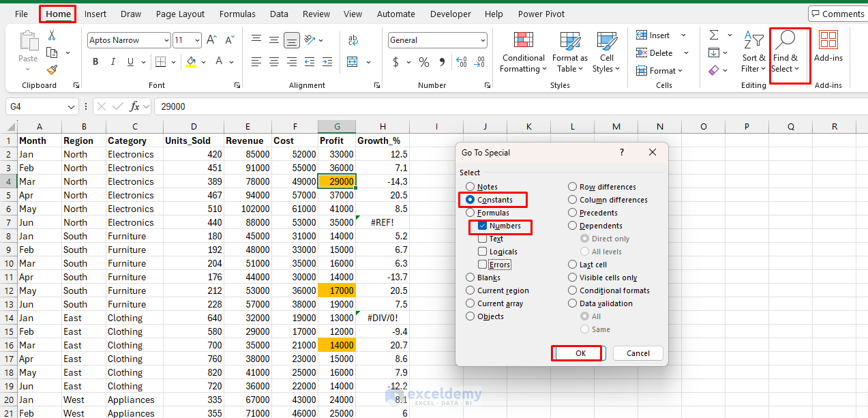Switch to the Formulas tab
The height and width of the screenshot is (418, 868).
238,14
